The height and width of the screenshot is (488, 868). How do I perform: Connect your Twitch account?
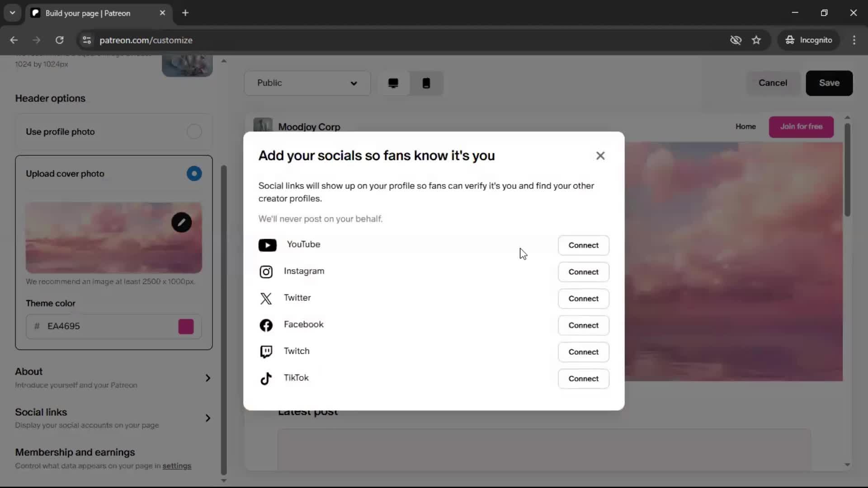point(583,352)
